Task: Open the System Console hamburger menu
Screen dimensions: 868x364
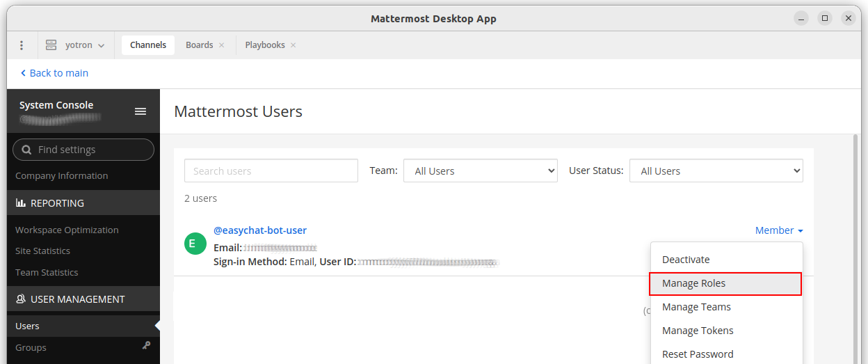Action: click(140, 111)
